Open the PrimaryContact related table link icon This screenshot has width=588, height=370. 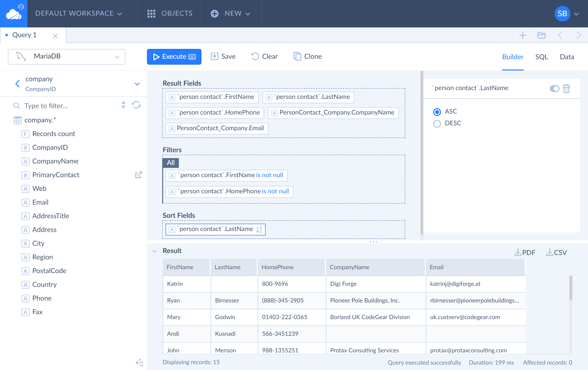click(x=138, y=175)
